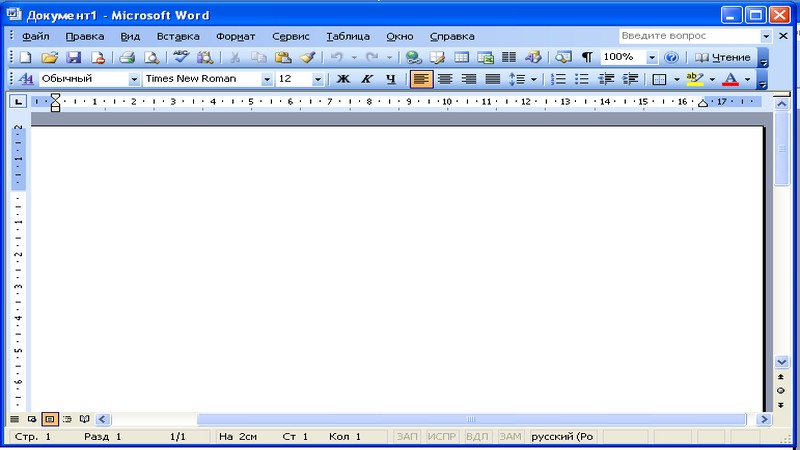The width and height of the screenshot is (800, 450).
Task: Open Styles and Formatting pane icon
Action: [x=26, y=79]
